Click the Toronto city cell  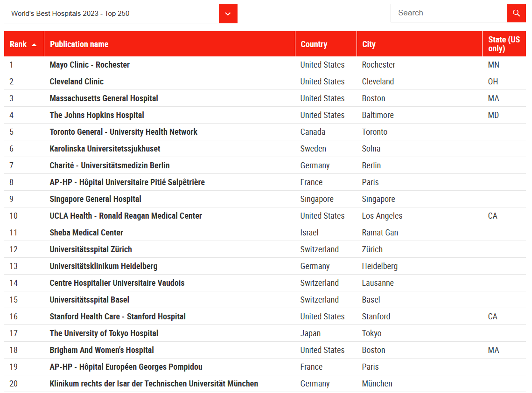pyautogui.click(x=375, y=132)
